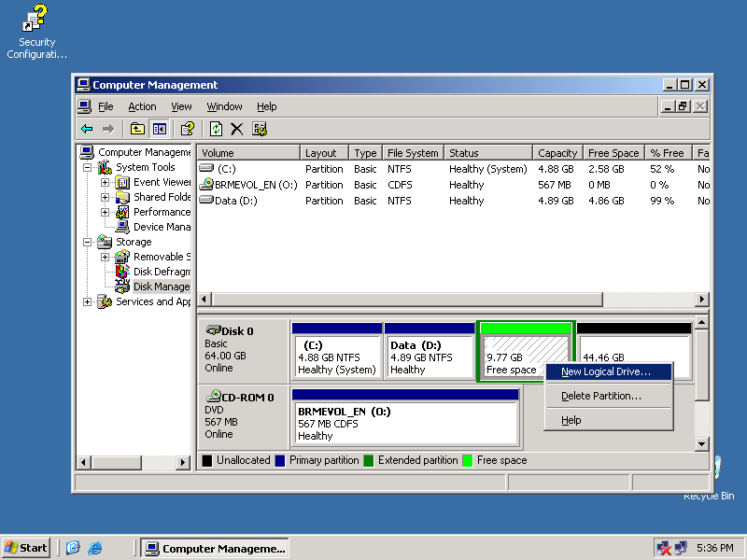The image size is (747, 560).
Task: Select the BRMEVOL_EN (O:) volume row
Action: (x=454, y=185)
